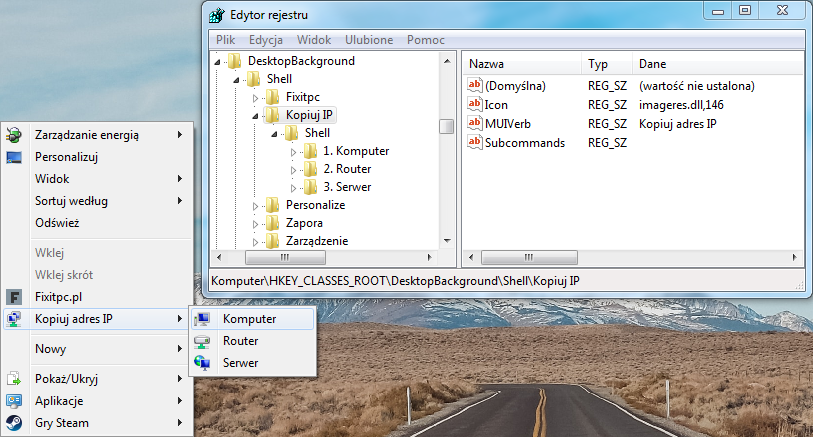Click the 3. Serwer folder icon
813x437 pixels.
311,187
